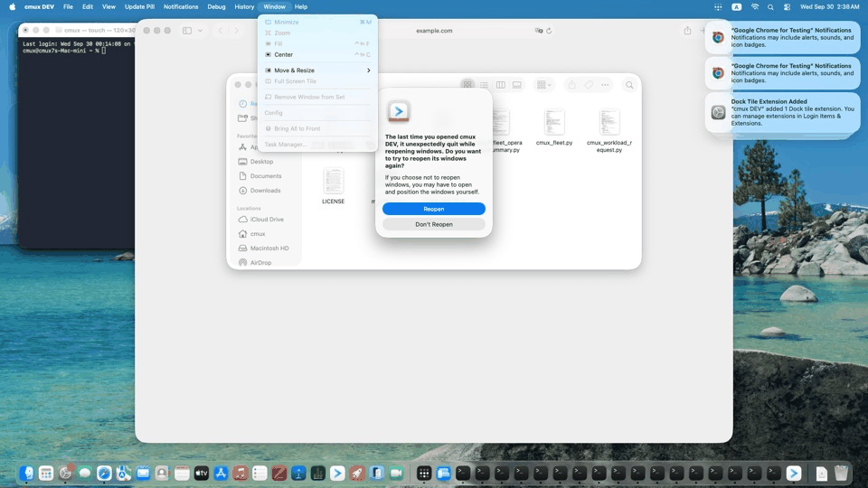
Task: Open the Finder more-actions ellipsis menu
Action: tap(605, 85)
